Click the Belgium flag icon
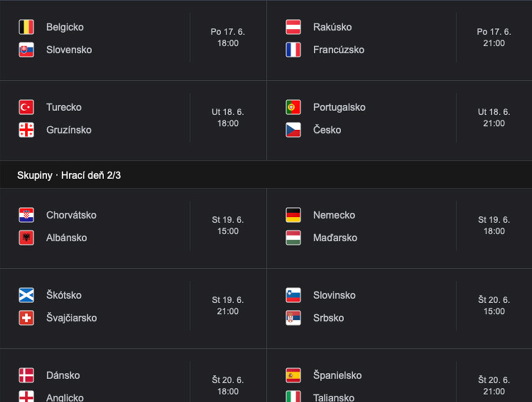532x402 pixels. point(26,27)
